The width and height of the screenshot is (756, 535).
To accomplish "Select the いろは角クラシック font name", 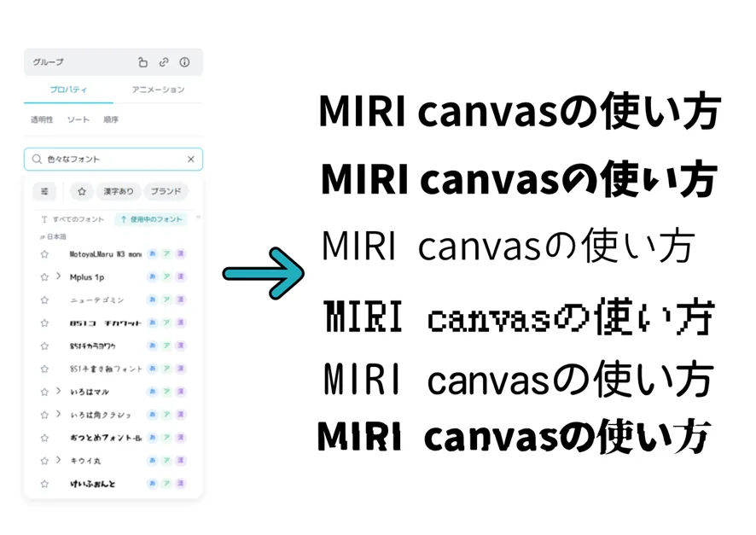I will [x=101, y=415].
